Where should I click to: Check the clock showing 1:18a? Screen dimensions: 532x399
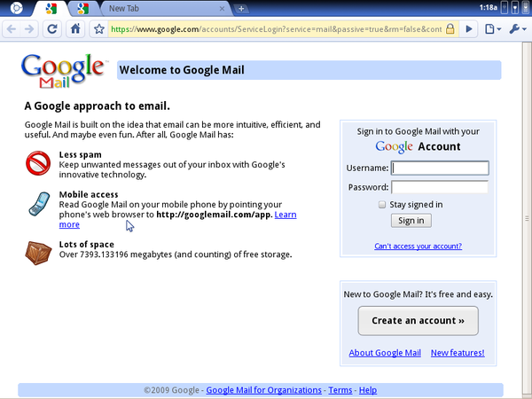tap(489, 7)
